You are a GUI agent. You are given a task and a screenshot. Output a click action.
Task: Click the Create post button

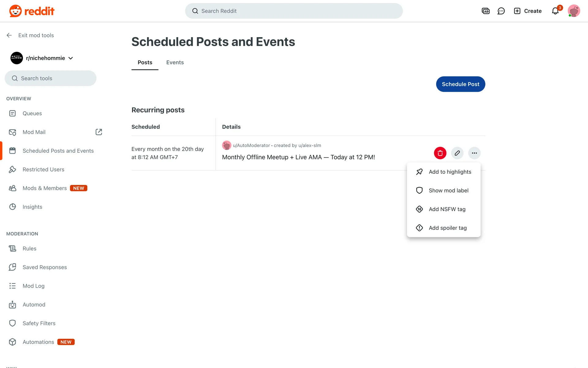tap(528, 11)
